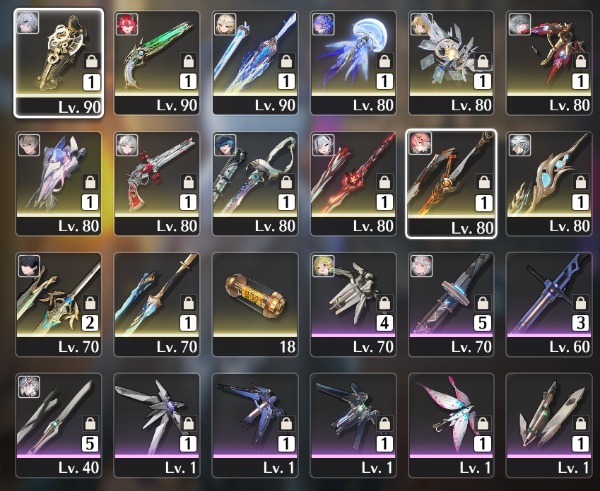Pick the purple ribbon-wrapped weapon
Viewport: 600px width, 491px height.
click(x=59, y=184)
